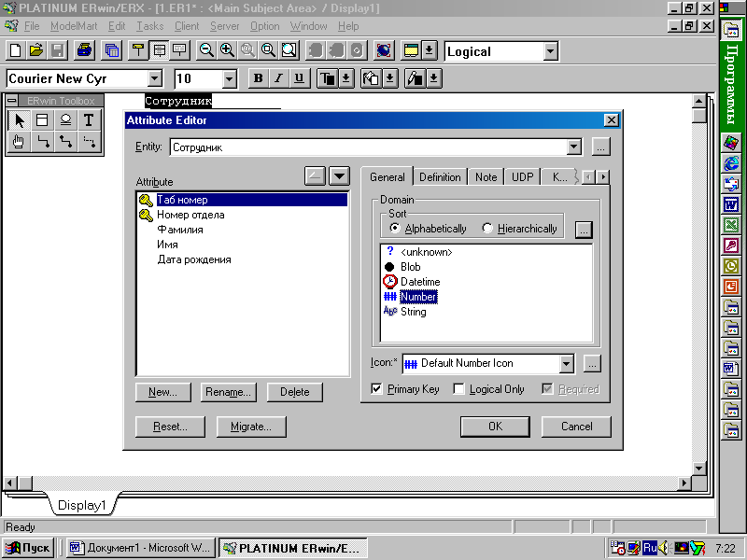747x560 pixels.
Task: Open the Logical model type dropdown
Action: (x=550, y=51)
